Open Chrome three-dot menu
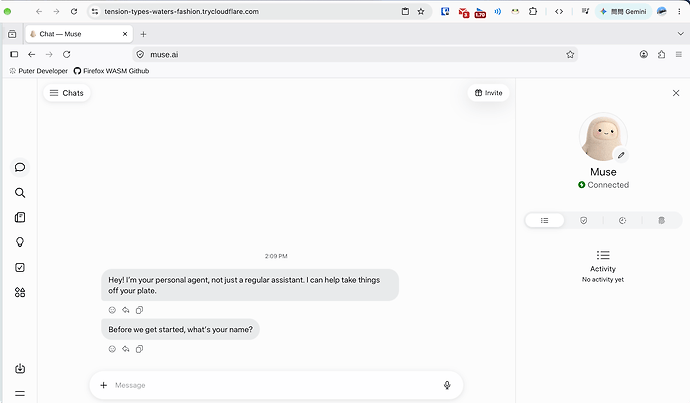Viewport: 690px width, 403px height. [x=679, y=12]
